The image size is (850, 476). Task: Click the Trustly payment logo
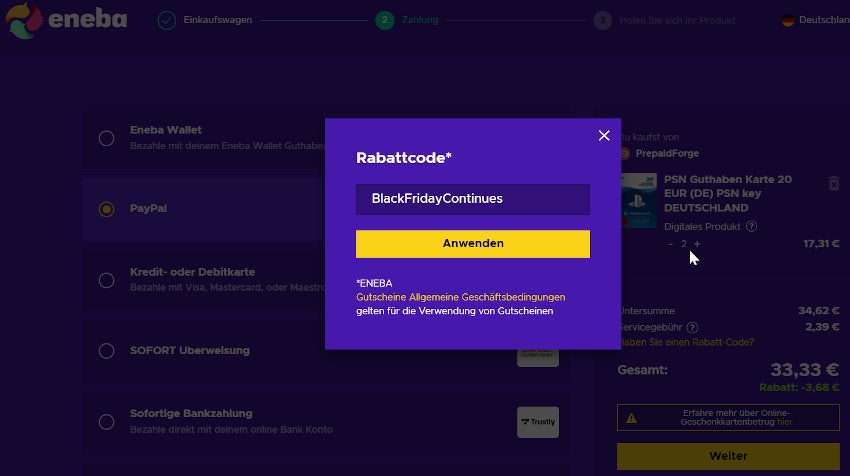[x=538, y=422]
